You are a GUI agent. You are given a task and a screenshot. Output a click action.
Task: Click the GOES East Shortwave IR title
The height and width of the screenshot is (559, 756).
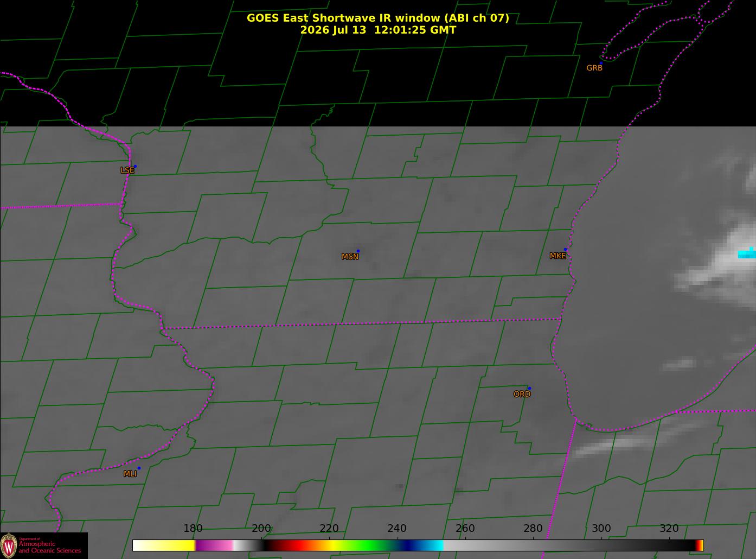pos(378,18)
